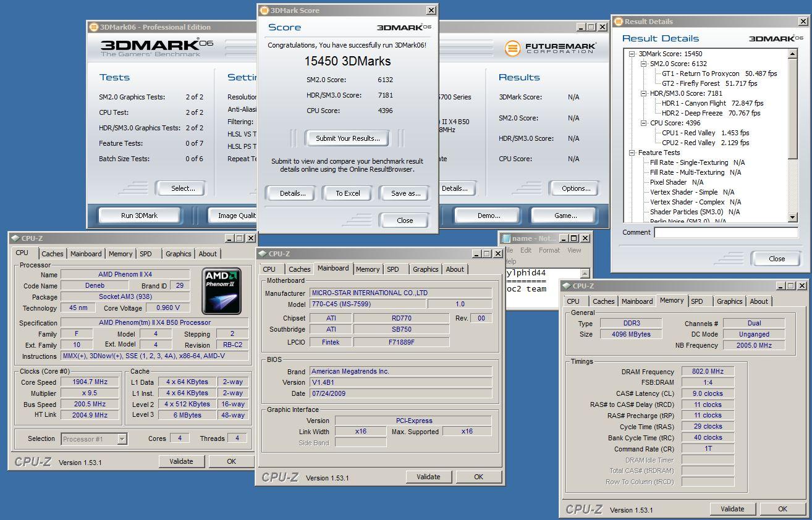Click the DRAM Frequency value 802.0 MHz
The width and height of the screenshot is (812, 520).
708,372
